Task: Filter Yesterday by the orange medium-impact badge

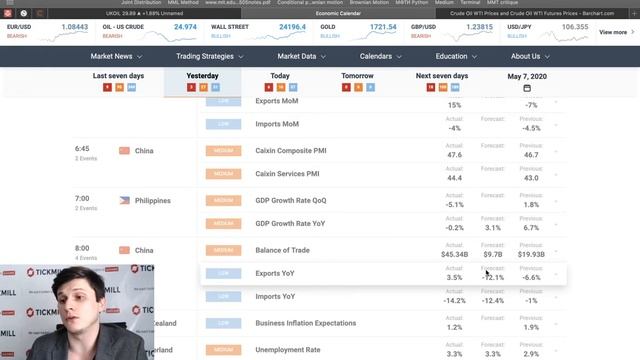Action: point(203,87)
